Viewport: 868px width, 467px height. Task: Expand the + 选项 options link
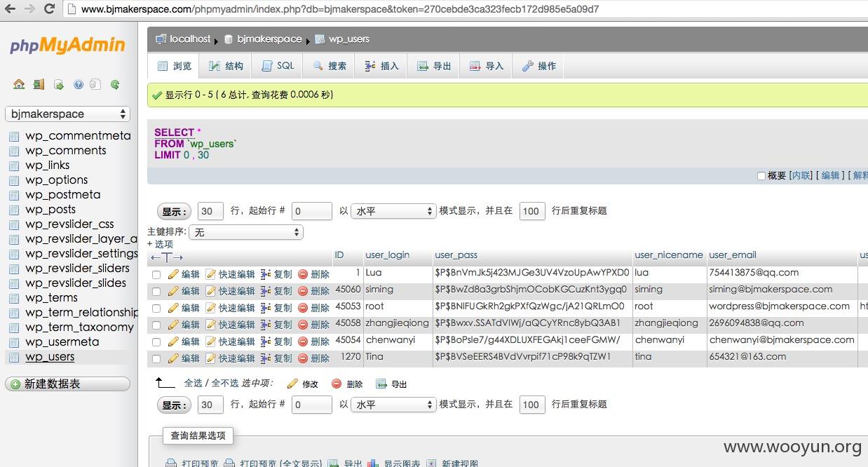pos(160,244)
